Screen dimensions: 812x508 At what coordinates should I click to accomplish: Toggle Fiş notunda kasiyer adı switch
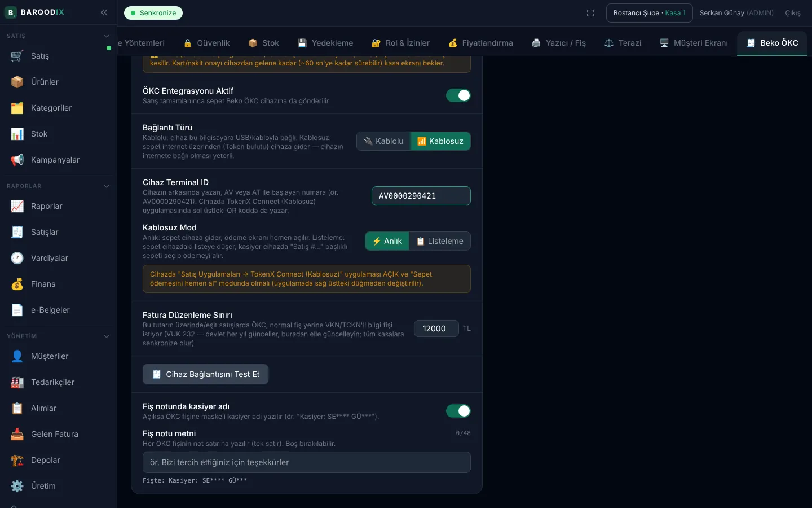(x=458, y=411)
